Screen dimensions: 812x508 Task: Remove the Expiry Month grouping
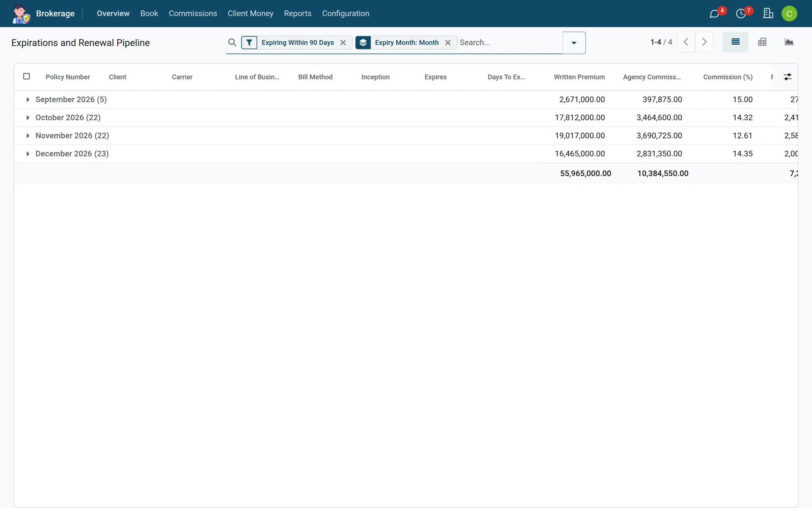click(x=448, y=42)
